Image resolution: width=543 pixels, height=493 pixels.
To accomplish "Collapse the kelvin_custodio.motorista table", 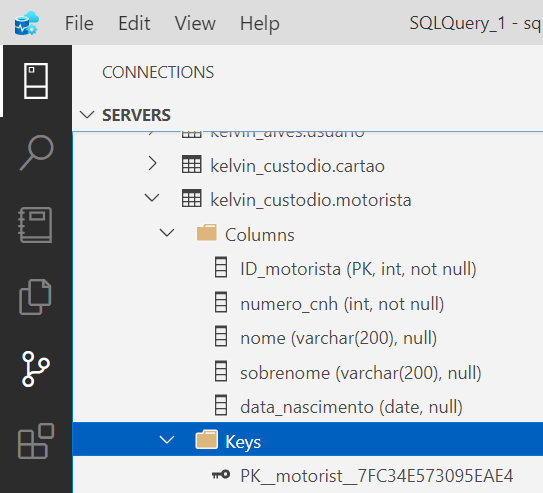I will pos(152,198).
